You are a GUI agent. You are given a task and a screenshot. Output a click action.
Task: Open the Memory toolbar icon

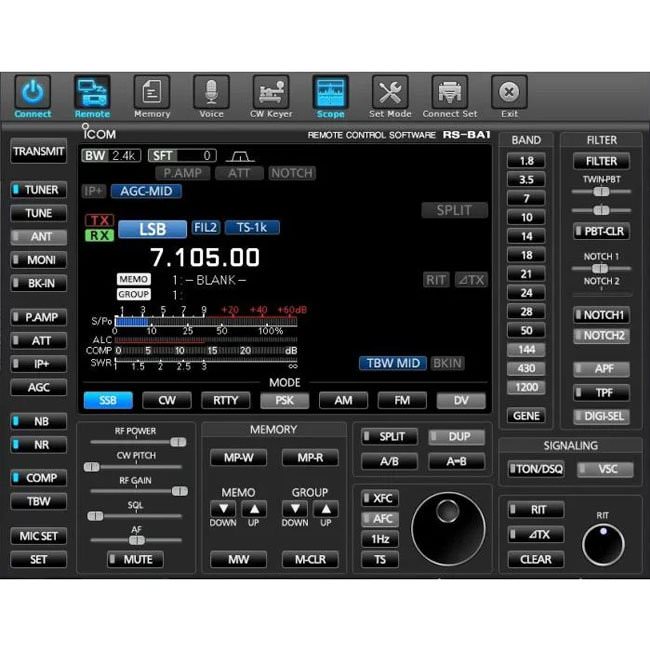click(152, 93)
